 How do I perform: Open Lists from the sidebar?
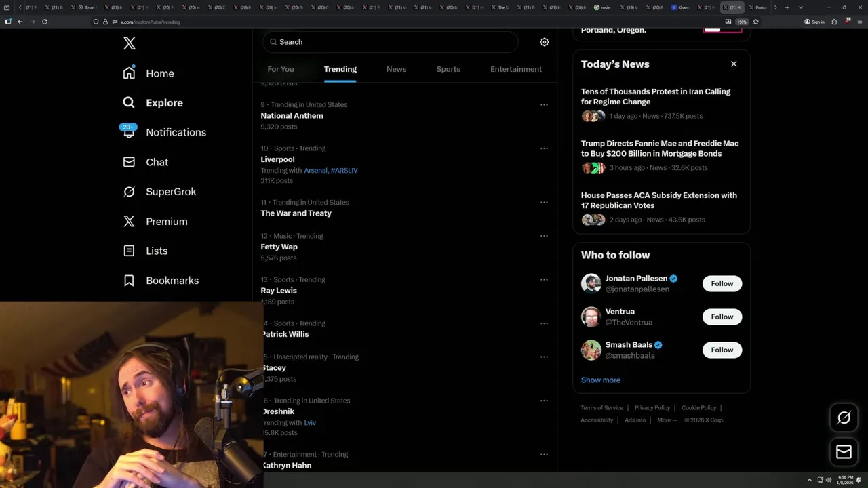[145, 251]
